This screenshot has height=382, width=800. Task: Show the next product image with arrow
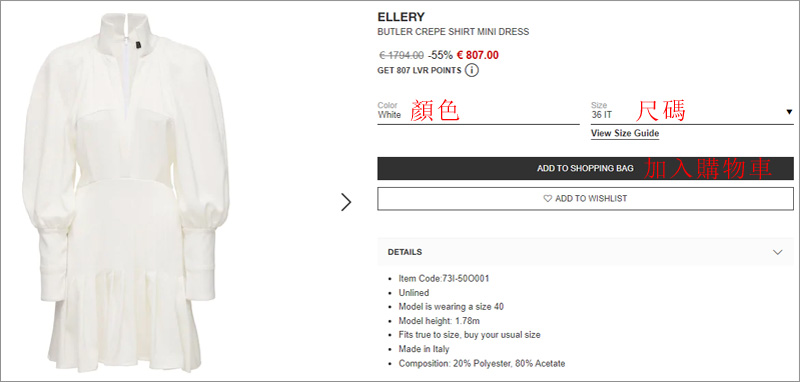coord(346,202)
